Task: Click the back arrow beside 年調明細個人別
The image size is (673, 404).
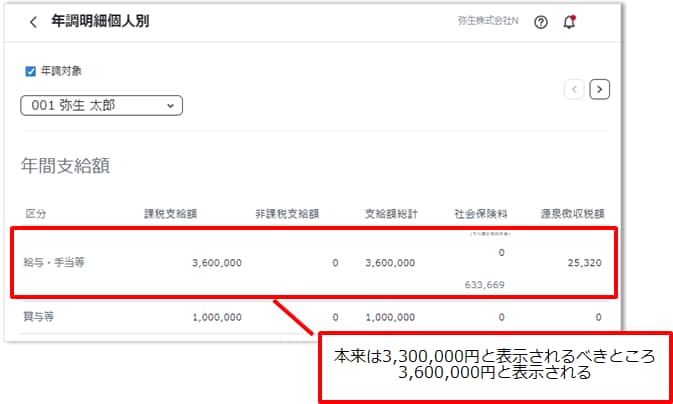Action: click(x=33, y=22)
